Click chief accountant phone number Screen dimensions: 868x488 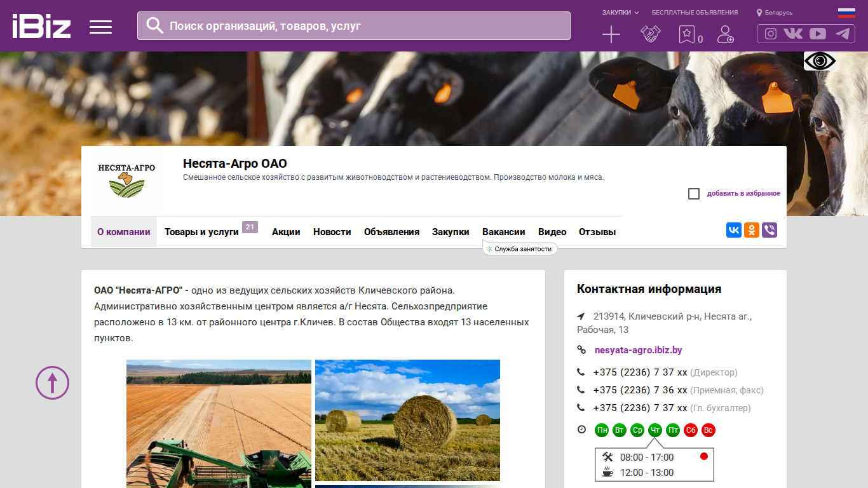coord(641,408)
